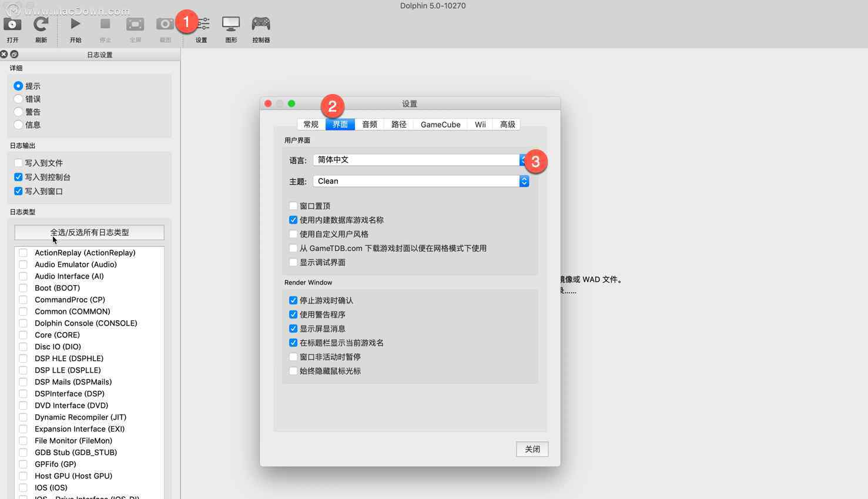Check the Disc IO (DIO) log type
This screenshot has height=499, width=868.
pos(23,347)
